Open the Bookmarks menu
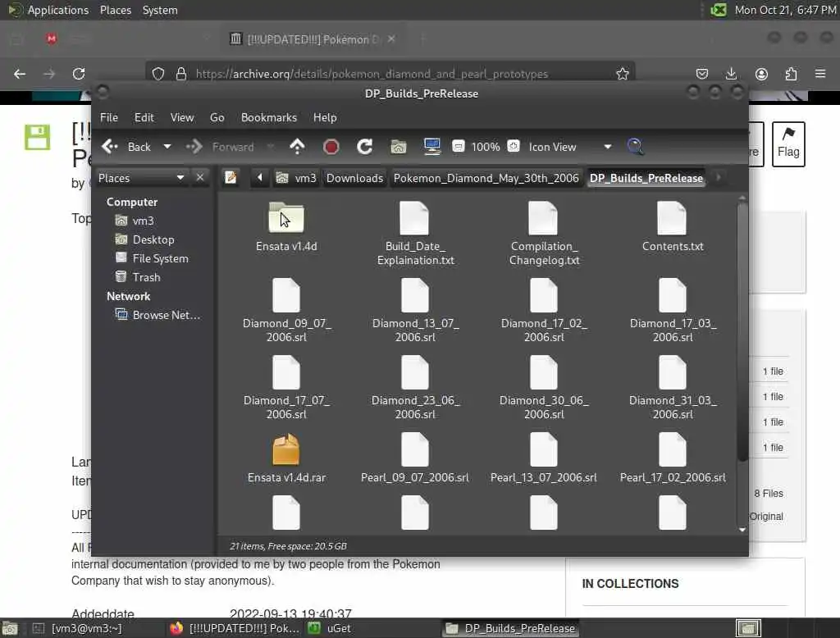Image resolution: width=840 pixels, height=638 pixels. (x=269, y=117)
